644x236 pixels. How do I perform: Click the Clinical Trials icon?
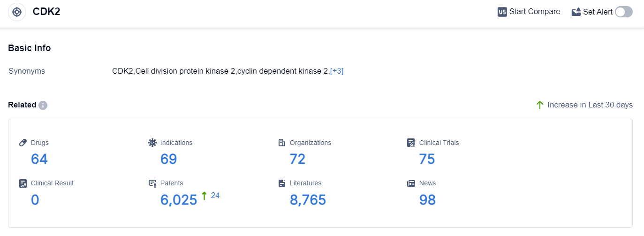[x=411, y=143]
